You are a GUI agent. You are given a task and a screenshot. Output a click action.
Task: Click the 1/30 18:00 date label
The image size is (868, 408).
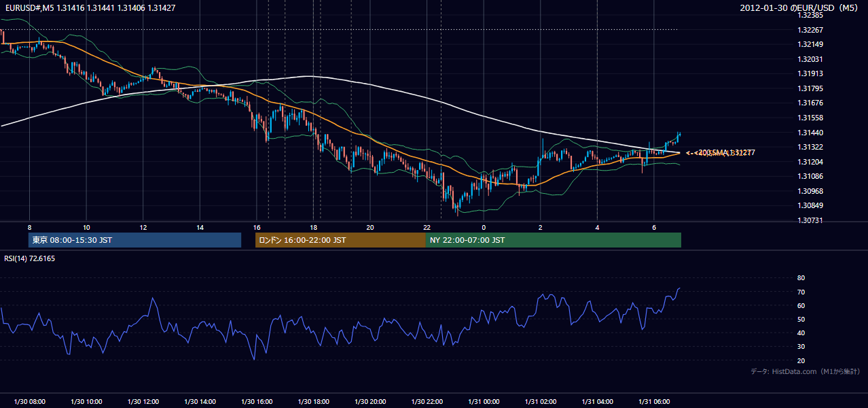313,402
